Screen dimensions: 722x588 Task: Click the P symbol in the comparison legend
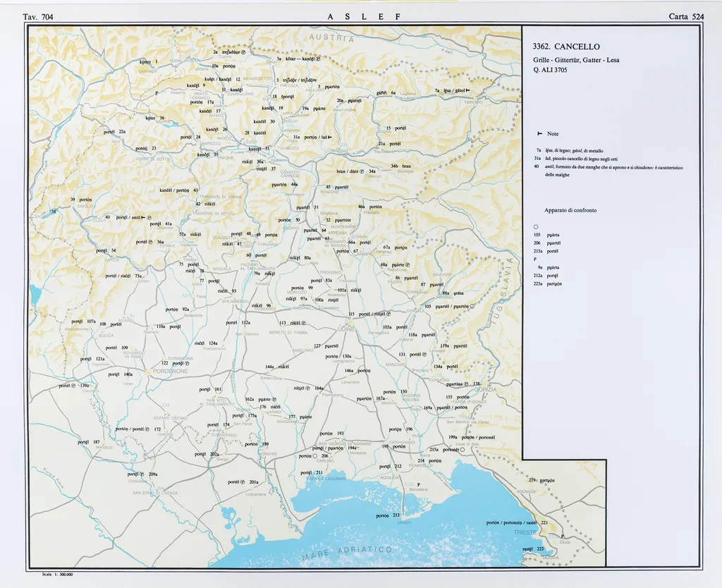click(x=536, y=259)
